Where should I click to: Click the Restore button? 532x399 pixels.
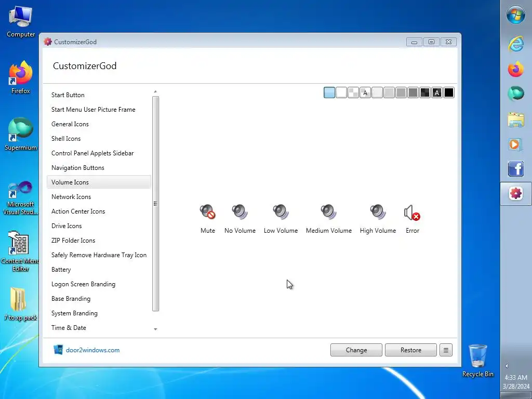(411, 350)
